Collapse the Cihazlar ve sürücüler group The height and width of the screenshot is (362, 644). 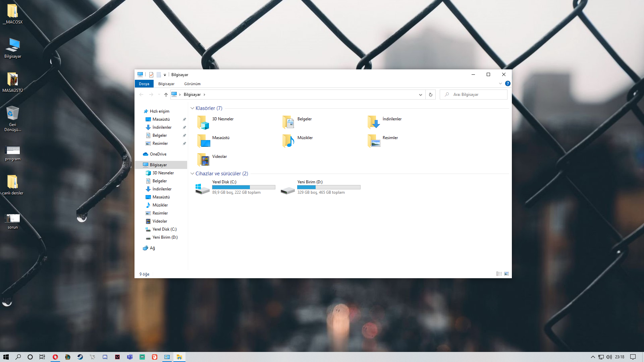pos(192,174)
